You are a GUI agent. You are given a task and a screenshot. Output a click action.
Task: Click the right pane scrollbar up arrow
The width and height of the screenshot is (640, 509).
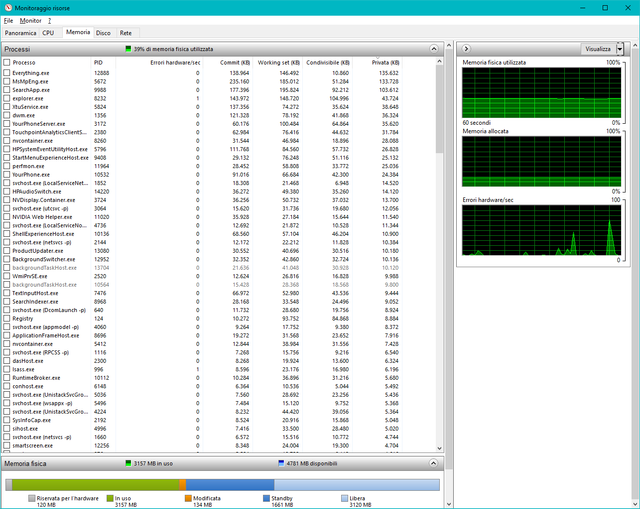(x=635, y=44)
